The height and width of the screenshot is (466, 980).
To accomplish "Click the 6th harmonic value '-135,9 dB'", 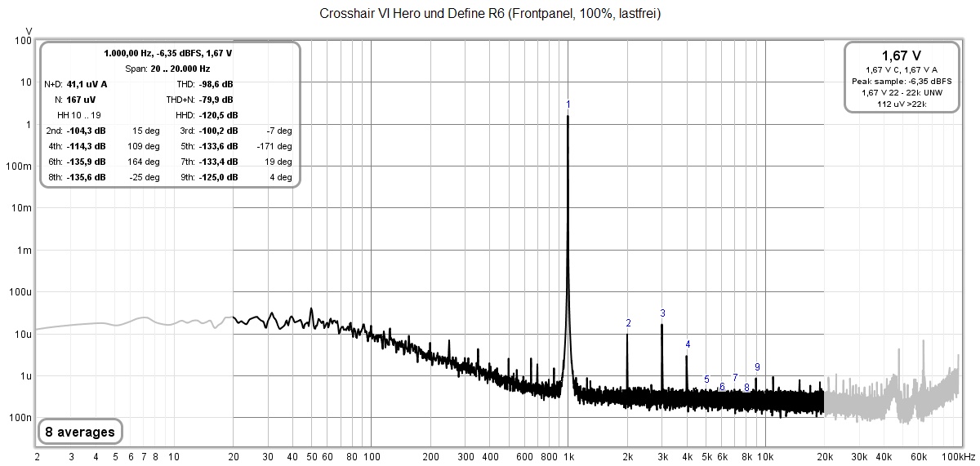I will 86,162.
